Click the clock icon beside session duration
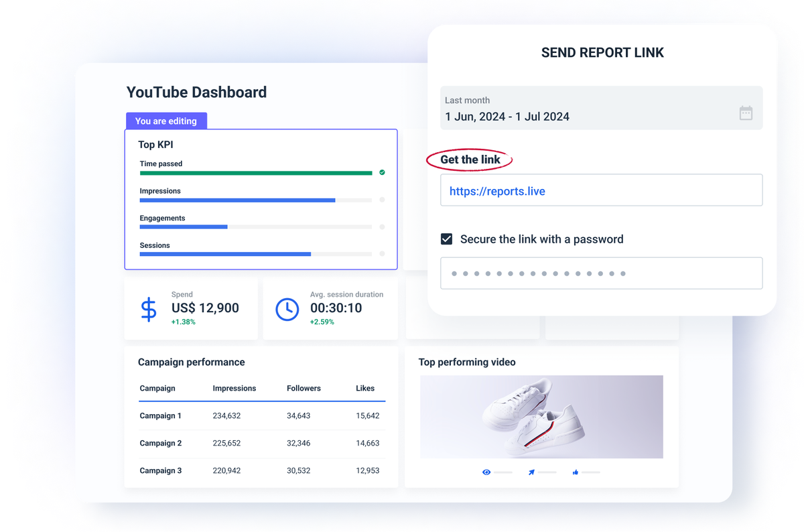The image size is (804, 532). click(x=287, y=309)
